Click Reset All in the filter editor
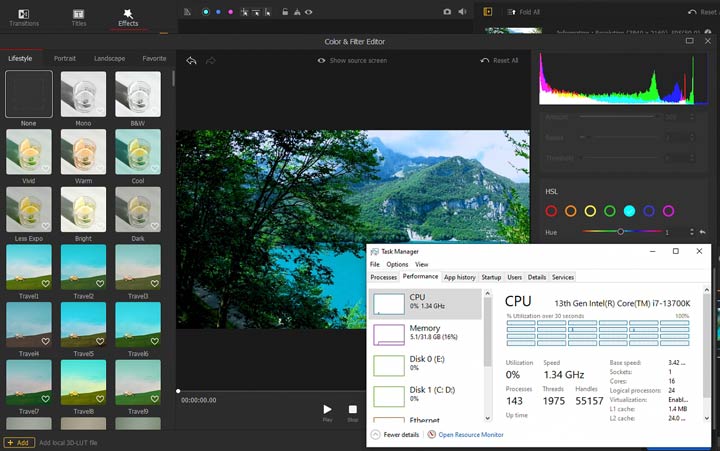This screenshot has width=720, height=451. [499, 61]
